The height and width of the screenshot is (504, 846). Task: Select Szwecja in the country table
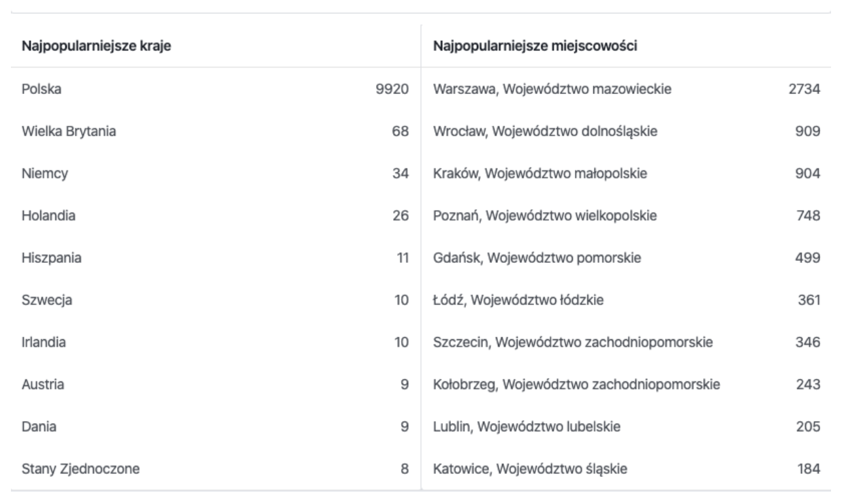point(216,300)
